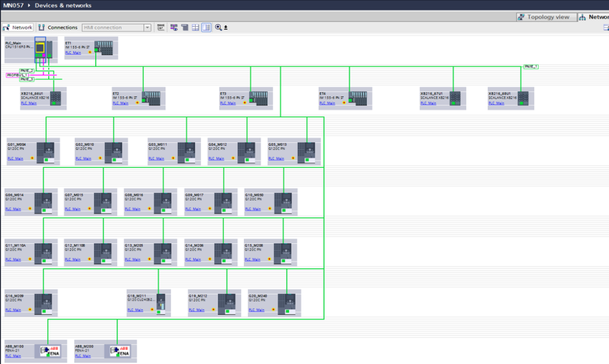Viewport: 609px width, 364px height.
Task: Click the PLC_Main link under ET1
Action: click(x=73, y=53)
